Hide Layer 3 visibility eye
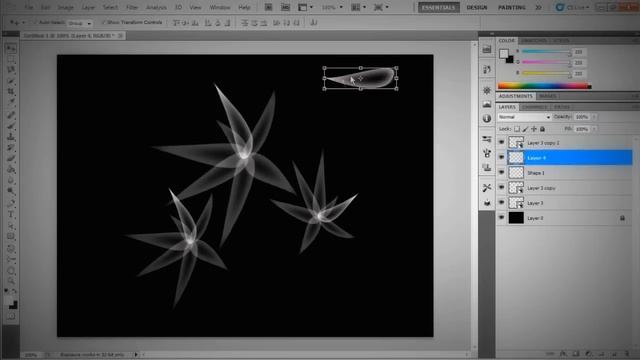The width and height of the screenshot is (640, 360). point(501,203)
